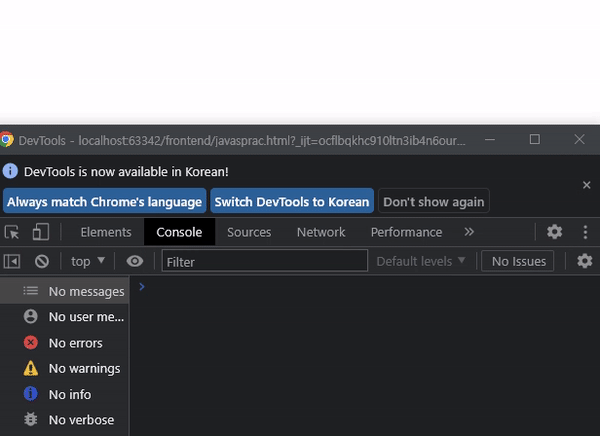The height and width of the screenshot is (436, 600).
Task: Select No verbose sidebar filter
Action: click(64, 420)
